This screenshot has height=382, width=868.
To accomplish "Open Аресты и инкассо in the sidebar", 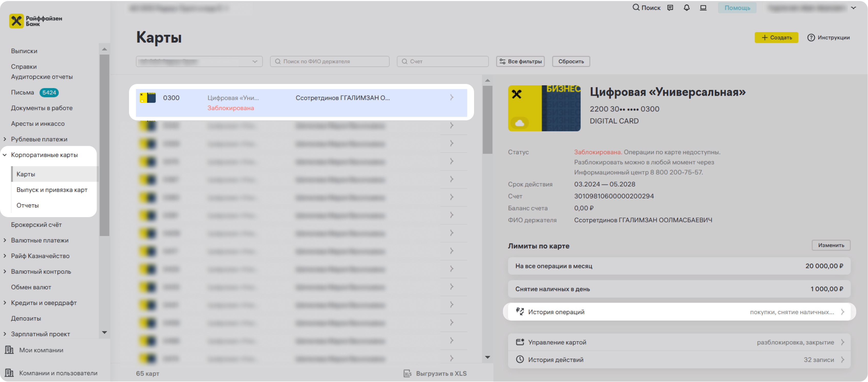I will pyautogui.click(x=38, y=123).
